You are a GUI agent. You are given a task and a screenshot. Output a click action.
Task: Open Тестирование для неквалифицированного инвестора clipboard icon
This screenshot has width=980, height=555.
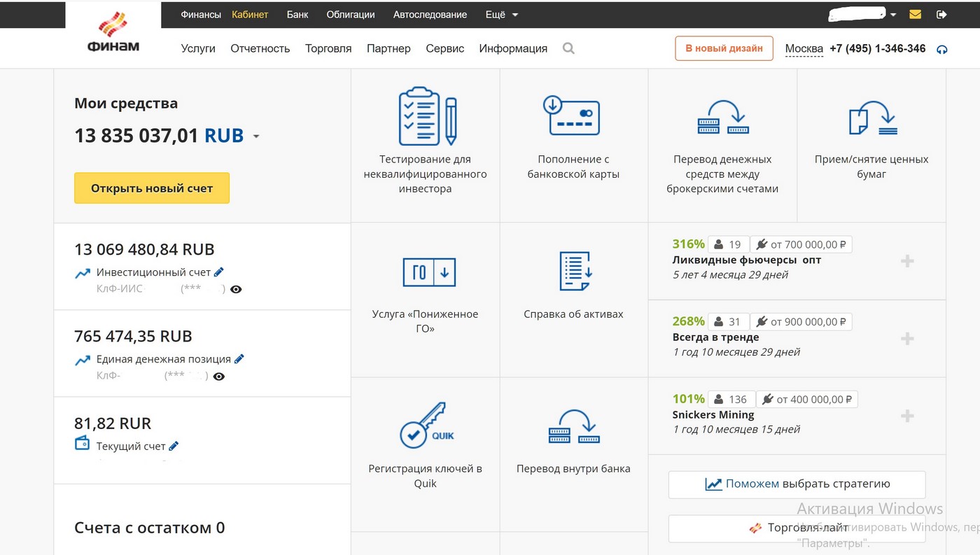[426, 115]
